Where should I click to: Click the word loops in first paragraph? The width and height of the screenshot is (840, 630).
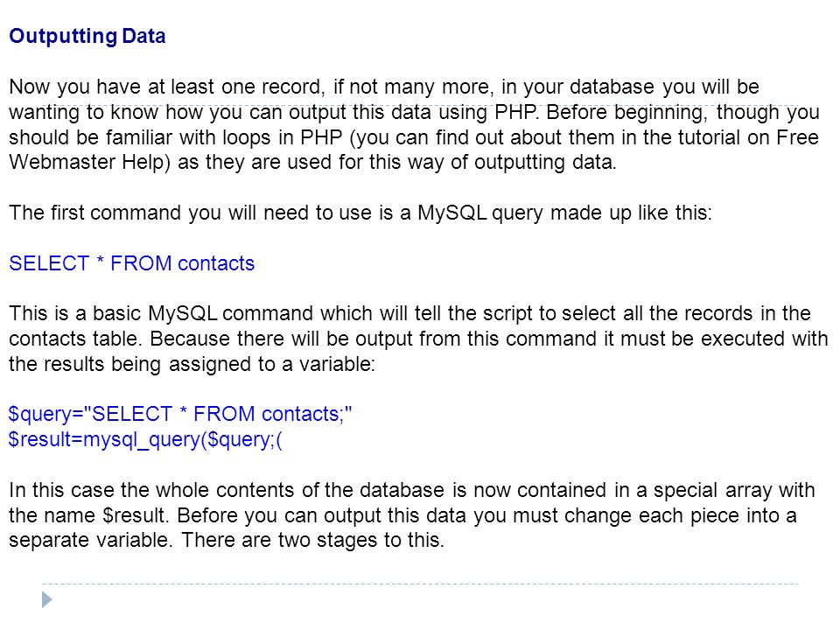coord(247,137)
